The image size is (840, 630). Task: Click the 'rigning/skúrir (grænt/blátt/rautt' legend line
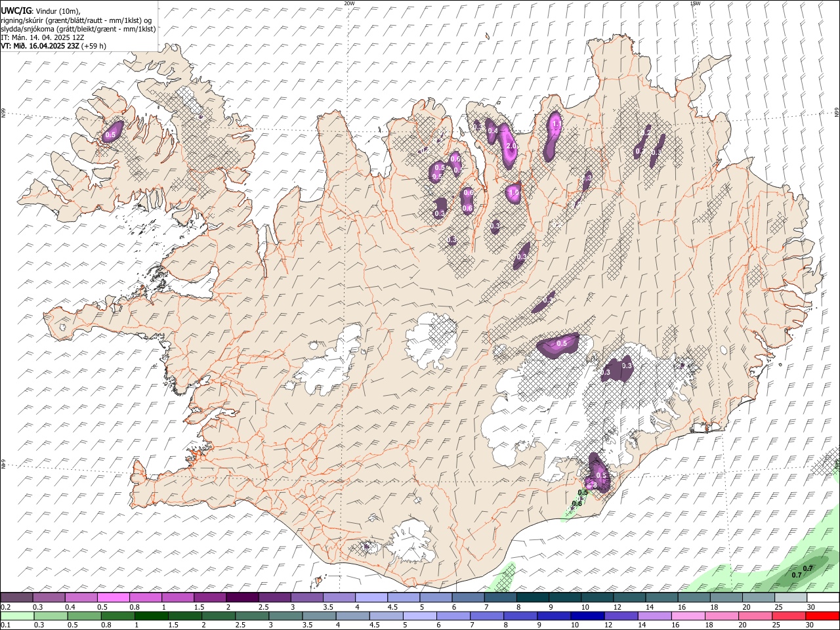point(77,20)
